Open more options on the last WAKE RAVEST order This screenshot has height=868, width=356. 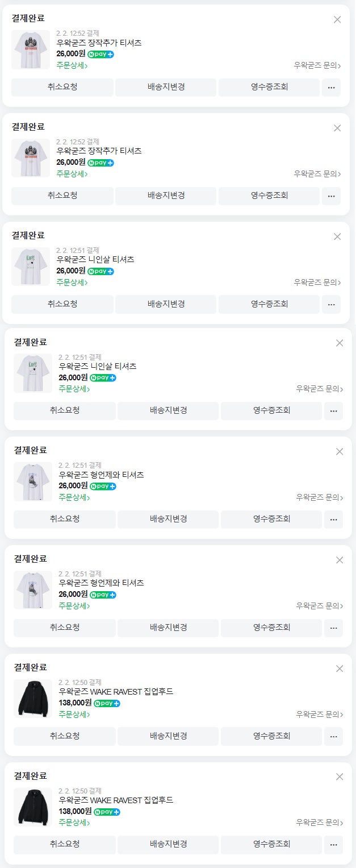pyautogui.click(x=333, y=845)
